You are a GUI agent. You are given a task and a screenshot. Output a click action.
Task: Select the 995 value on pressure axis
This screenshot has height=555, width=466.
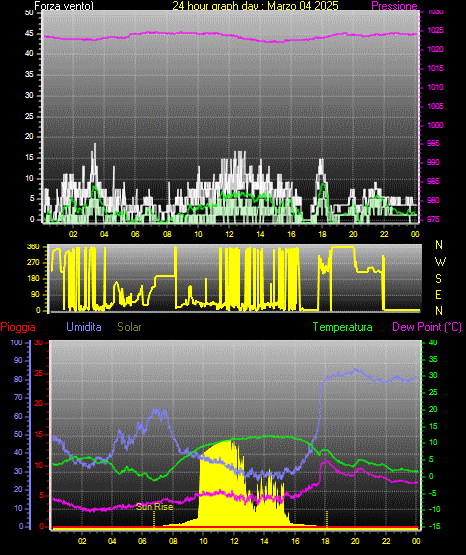coord(433,143)
